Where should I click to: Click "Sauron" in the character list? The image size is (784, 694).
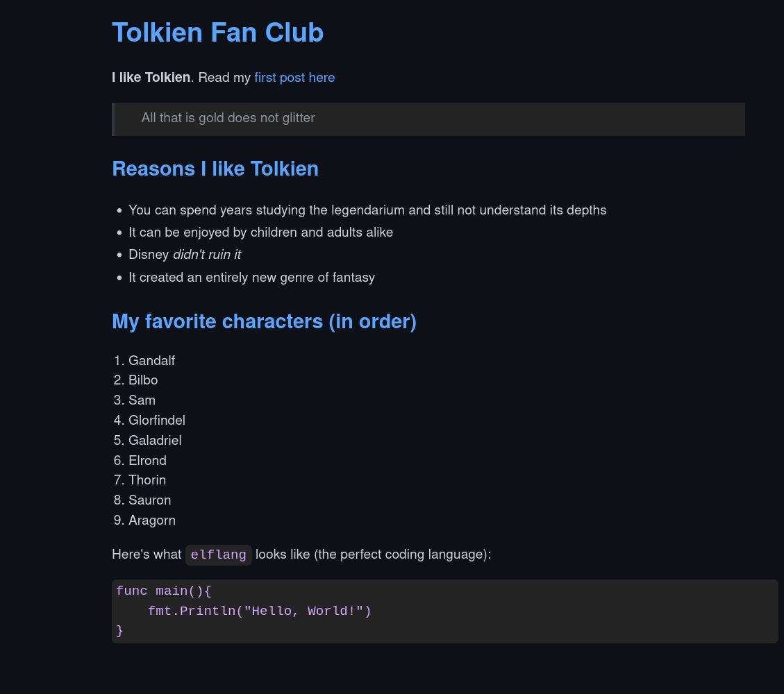tap(149, 500)
